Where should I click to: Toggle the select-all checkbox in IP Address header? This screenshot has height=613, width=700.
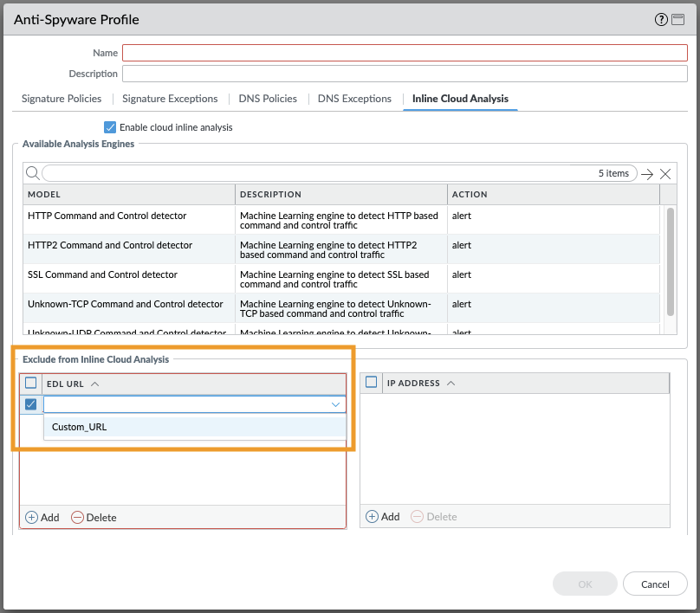[372, 383]
